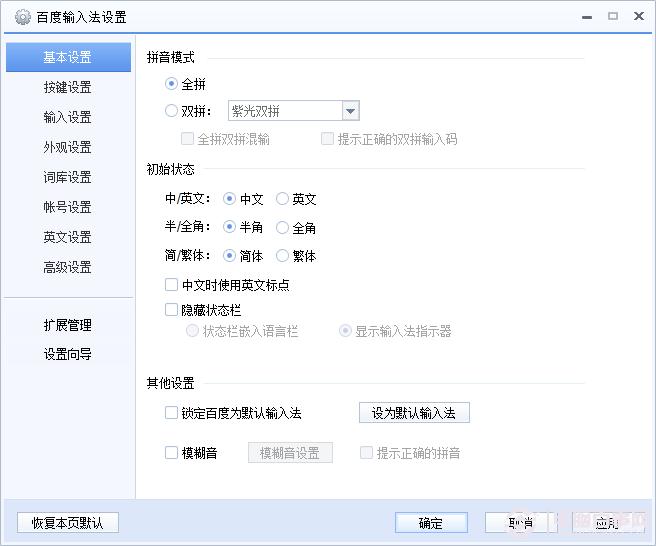Go to 高级设置 page
This screenshot has width=656, height=546.
coord(67,267)
